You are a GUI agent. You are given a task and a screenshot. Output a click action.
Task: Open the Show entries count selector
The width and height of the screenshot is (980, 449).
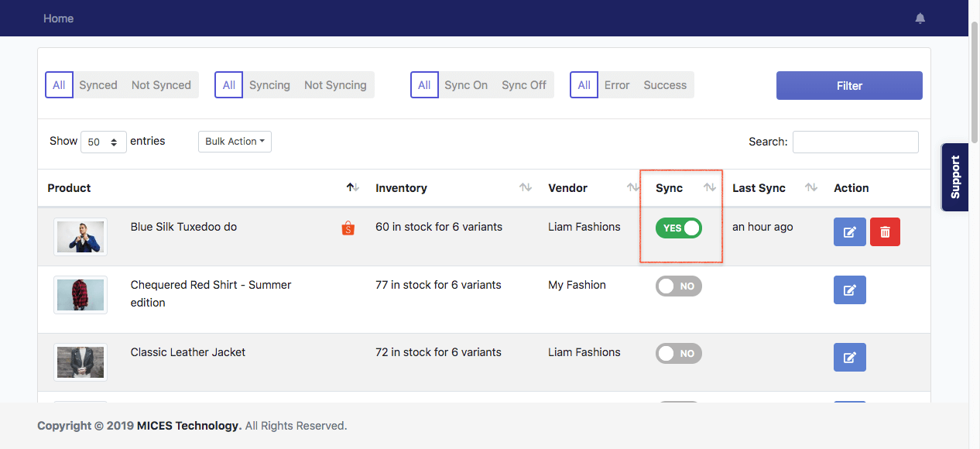[104, 142]
